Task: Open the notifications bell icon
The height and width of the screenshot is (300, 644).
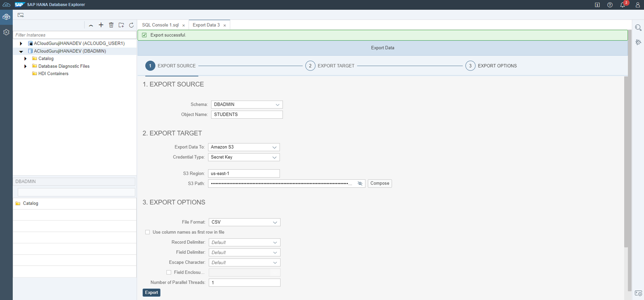Action: tap(622, 5)
